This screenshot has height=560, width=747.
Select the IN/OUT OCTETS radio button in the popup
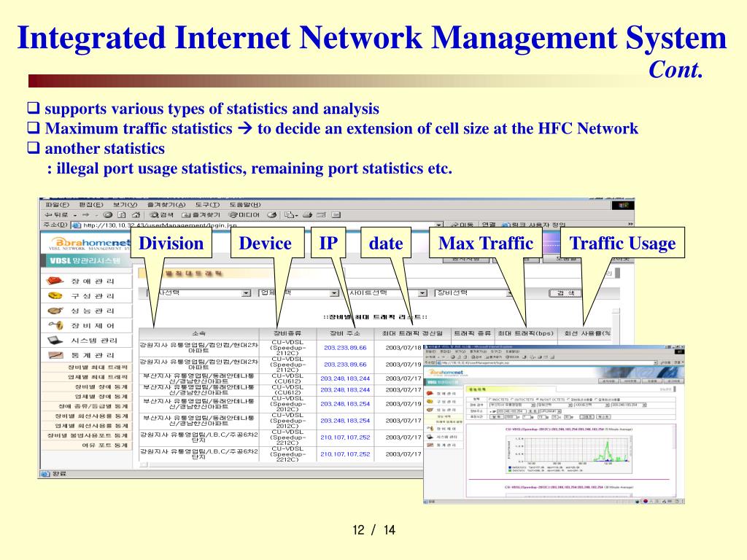[538, 400]
